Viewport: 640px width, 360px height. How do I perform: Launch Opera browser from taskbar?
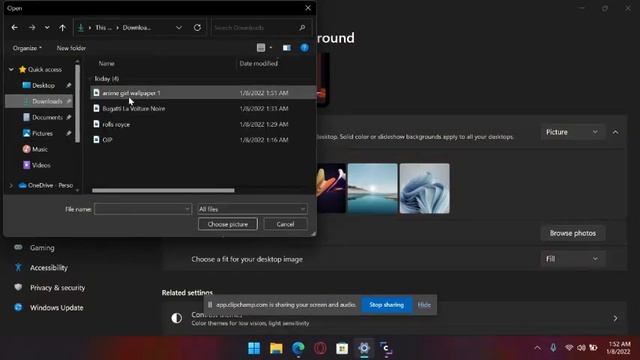(x=320, y=348)
